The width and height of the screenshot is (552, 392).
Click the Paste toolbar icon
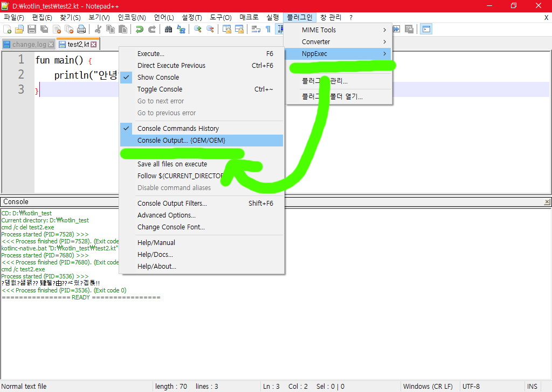tap(123, 29)
